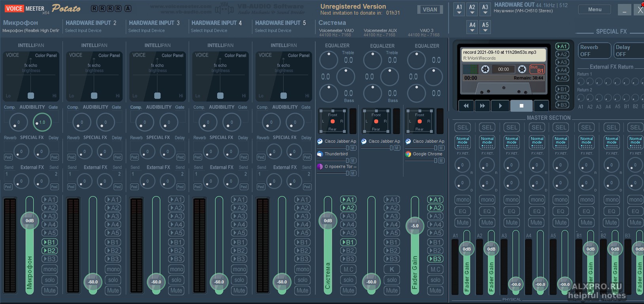Click the cassette file name display
The image size is (644, 304).
click(x=504, y=55)
